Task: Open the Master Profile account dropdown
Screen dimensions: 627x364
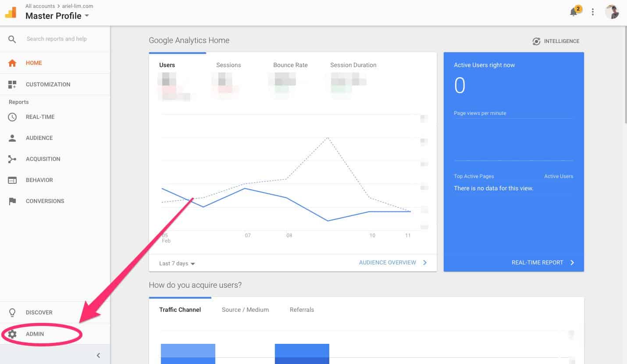Action: (x=57, y=16)
